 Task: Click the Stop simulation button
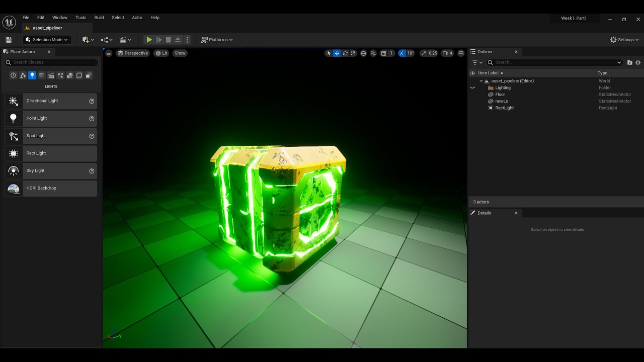point(168,40)
